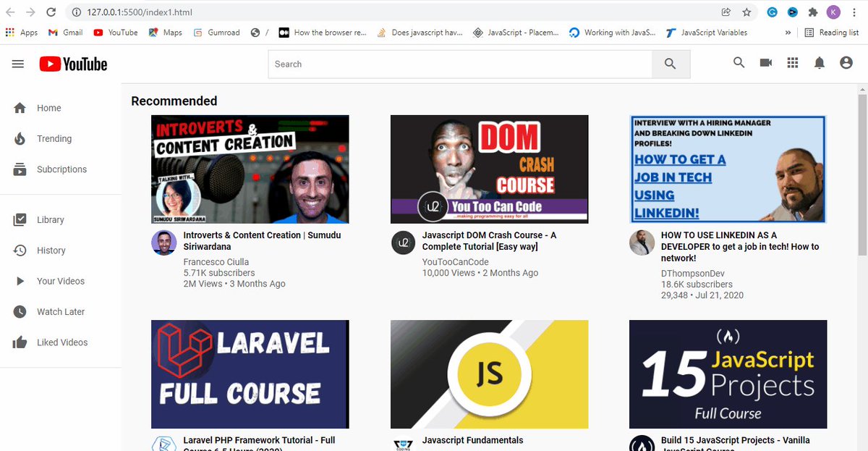Click the video camera create icon

click(x=766, y=63)
